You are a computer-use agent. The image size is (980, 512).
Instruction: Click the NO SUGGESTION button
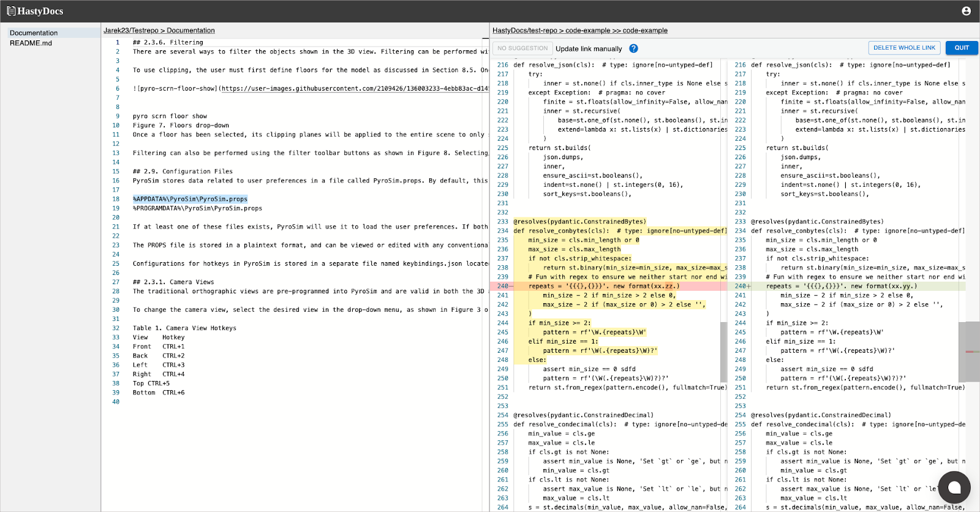[x=522, y=48]
